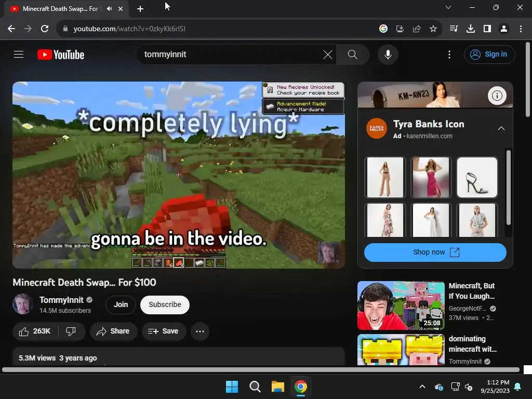This screenshot has width=532, height=399.
Task: Go forward in browser history
Action: [28, 29]
